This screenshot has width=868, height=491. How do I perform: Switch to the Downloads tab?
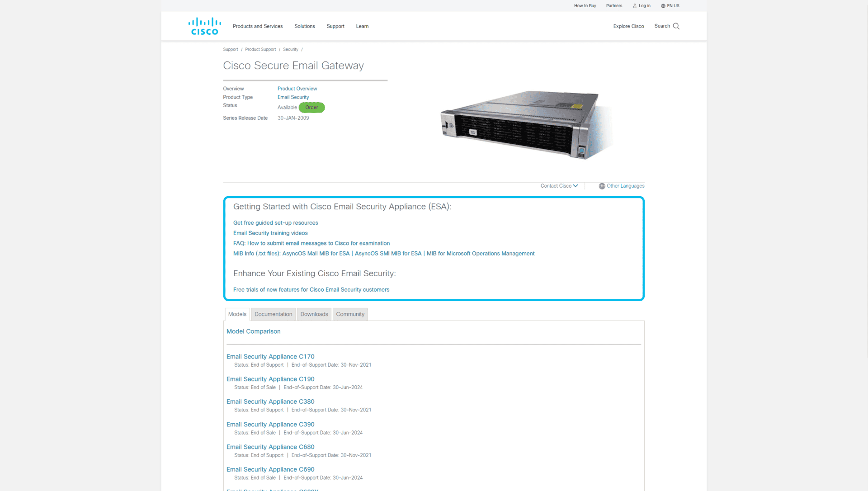click(314, 314)
